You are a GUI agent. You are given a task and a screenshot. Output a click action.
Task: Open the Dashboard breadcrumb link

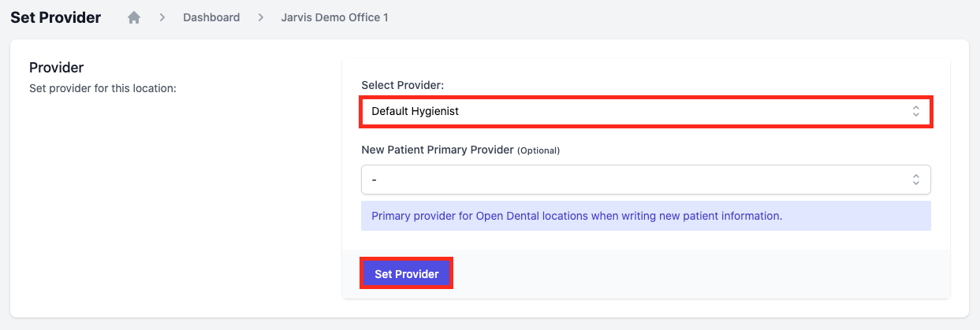pos(211,17)
